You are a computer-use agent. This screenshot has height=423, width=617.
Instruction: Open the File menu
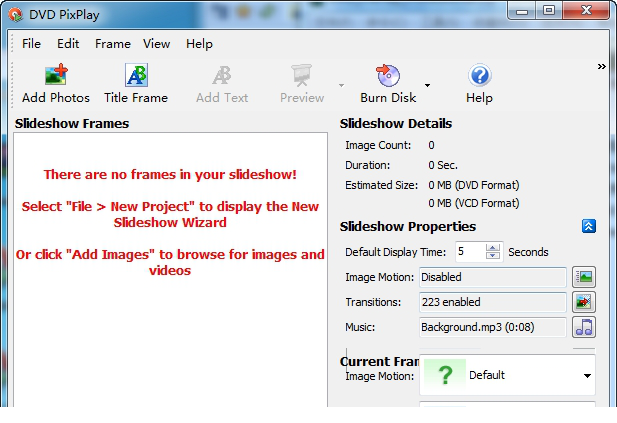31,44
